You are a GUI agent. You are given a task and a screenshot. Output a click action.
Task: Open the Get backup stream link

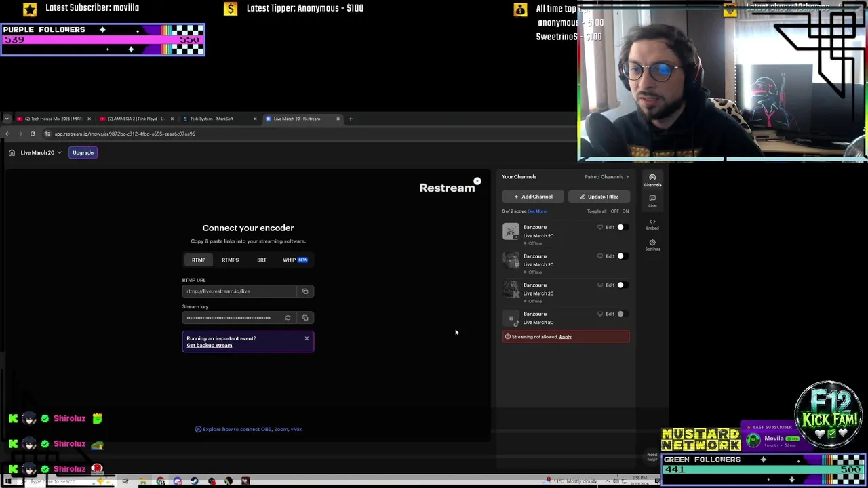pos(209,346)
